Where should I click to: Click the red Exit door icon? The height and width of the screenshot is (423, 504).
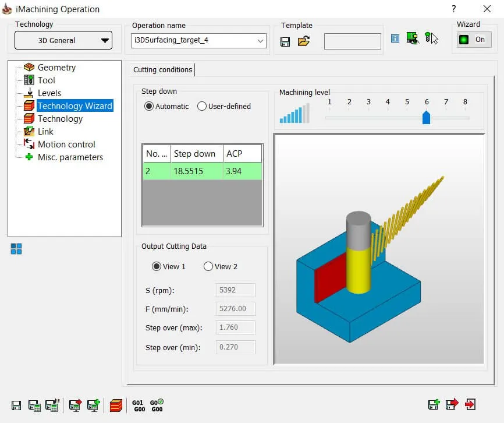point(470,404)
